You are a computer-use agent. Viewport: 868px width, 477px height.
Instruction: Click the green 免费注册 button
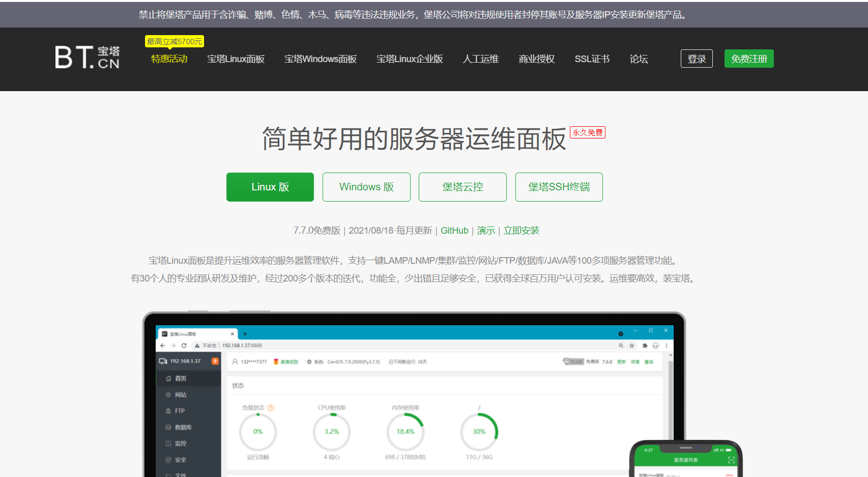(x=749, y=59)
